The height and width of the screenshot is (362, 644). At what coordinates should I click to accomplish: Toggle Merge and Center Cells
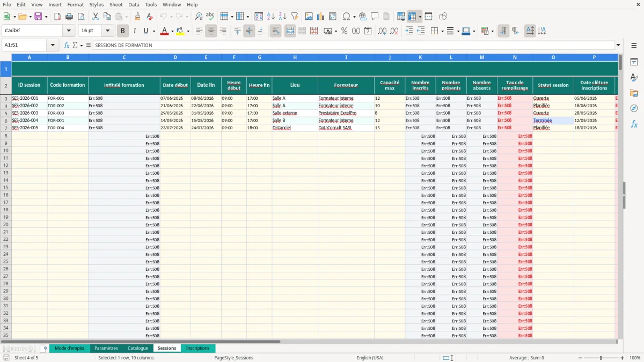pos(290,31)
